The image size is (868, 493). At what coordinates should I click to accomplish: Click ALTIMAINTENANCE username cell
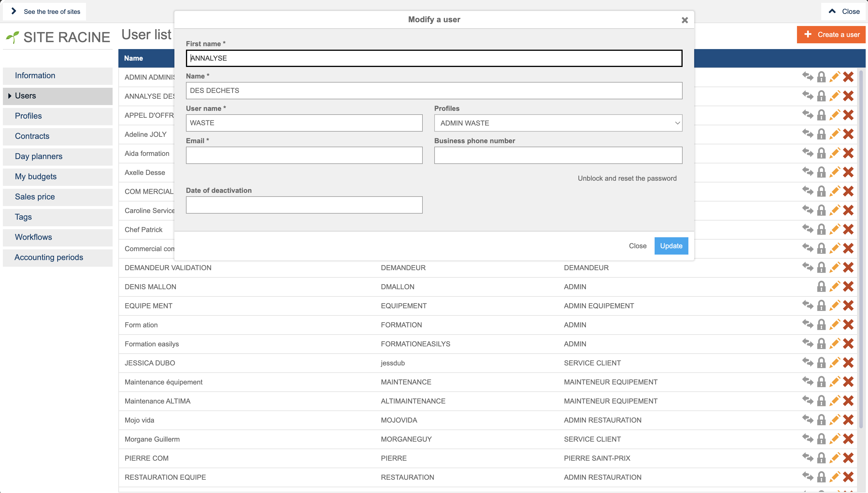413,401
